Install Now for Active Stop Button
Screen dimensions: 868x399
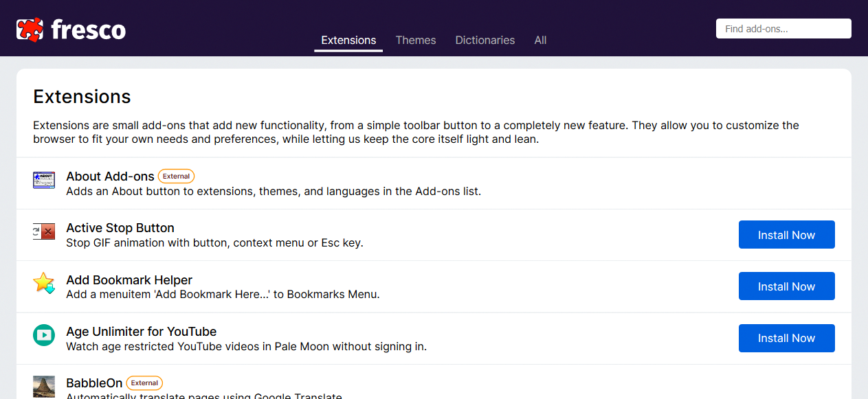tap(786, 235)
